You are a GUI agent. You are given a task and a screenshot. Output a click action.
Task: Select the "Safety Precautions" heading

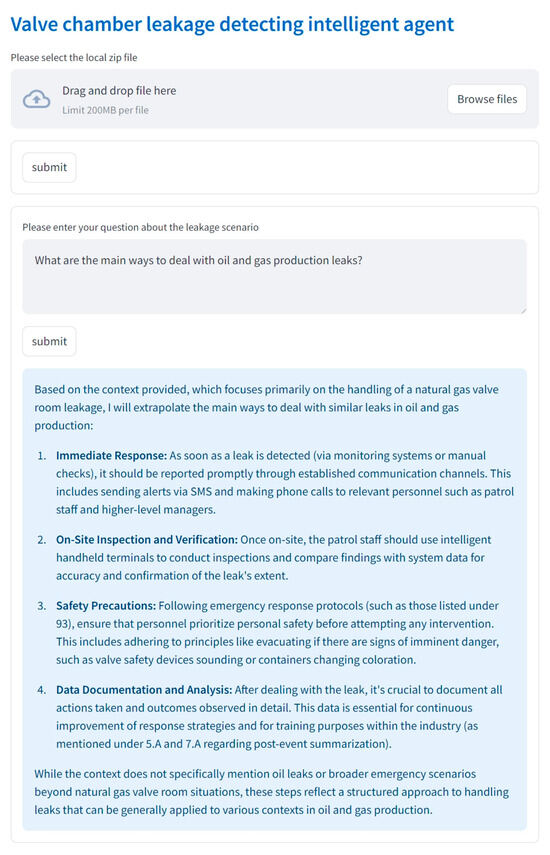coord(106,606)
